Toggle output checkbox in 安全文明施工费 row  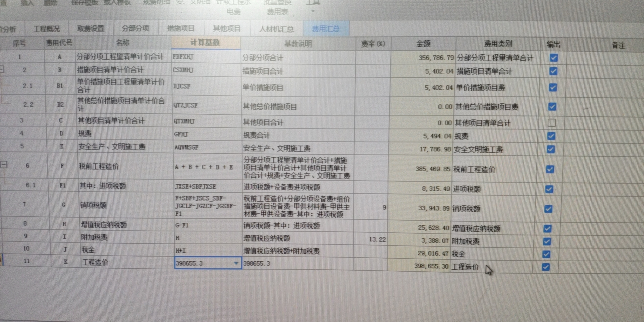point(550,149)
